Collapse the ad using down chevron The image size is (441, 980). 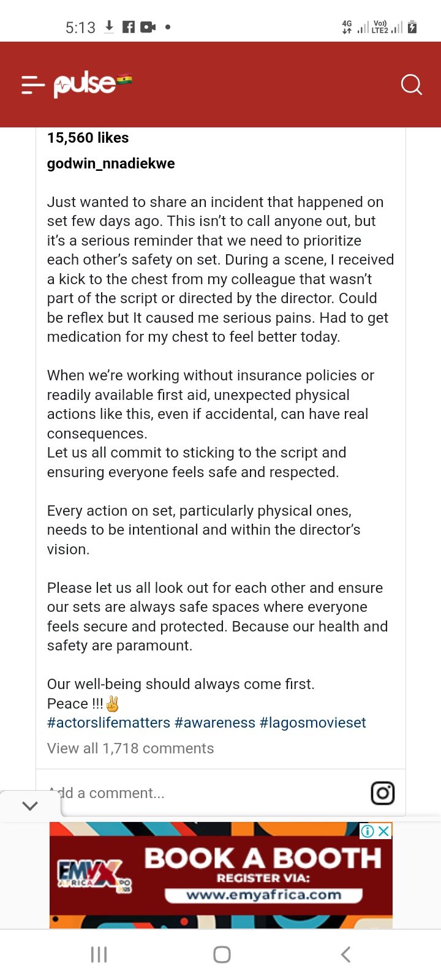(30, 806)
